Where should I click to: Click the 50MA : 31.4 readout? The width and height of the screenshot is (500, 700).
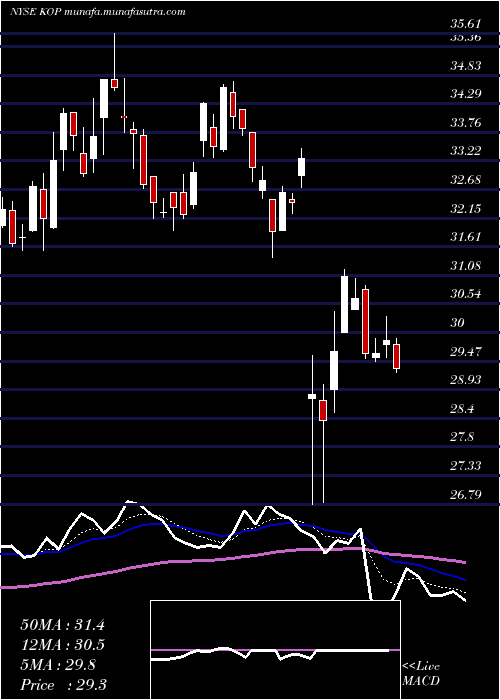(62, 625)
